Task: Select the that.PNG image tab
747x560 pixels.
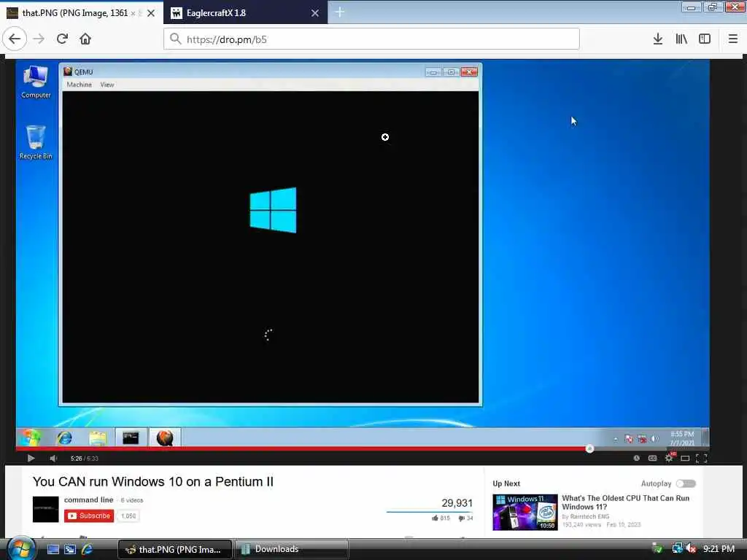Action: (x=82, y=12)
